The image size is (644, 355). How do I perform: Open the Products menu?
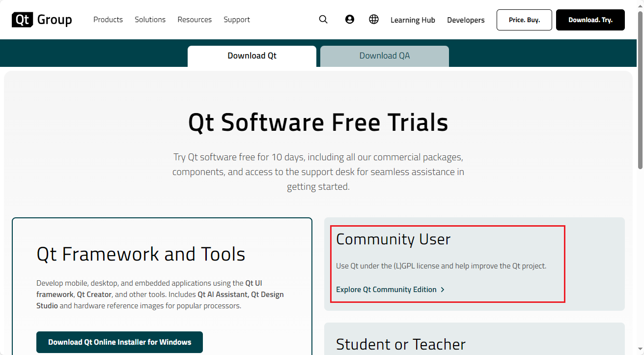108,20
